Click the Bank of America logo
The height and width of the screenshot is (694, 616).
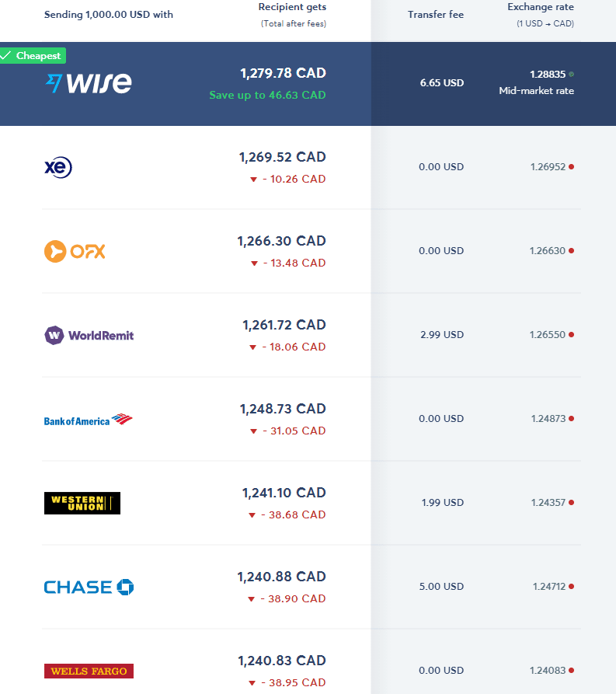[x=89, y=418]
